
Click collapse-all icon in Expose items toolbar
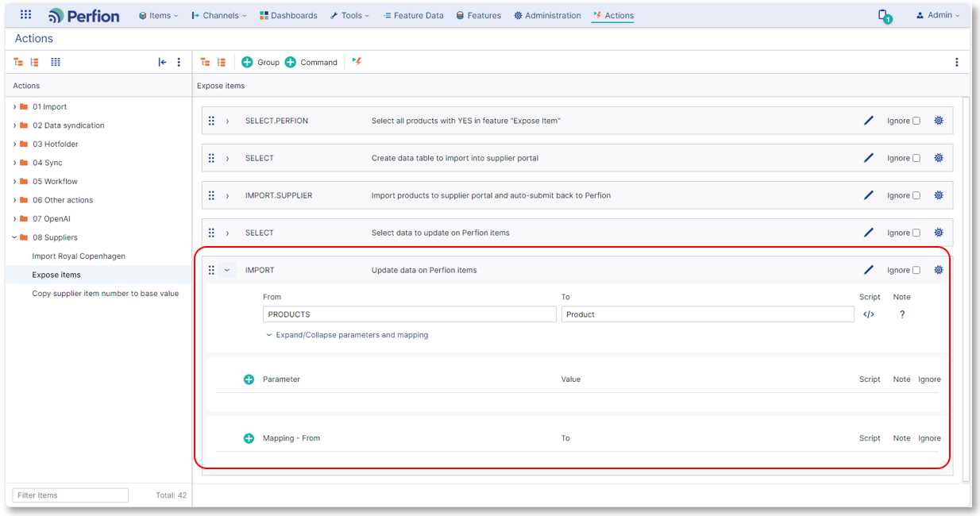point(222,62)
